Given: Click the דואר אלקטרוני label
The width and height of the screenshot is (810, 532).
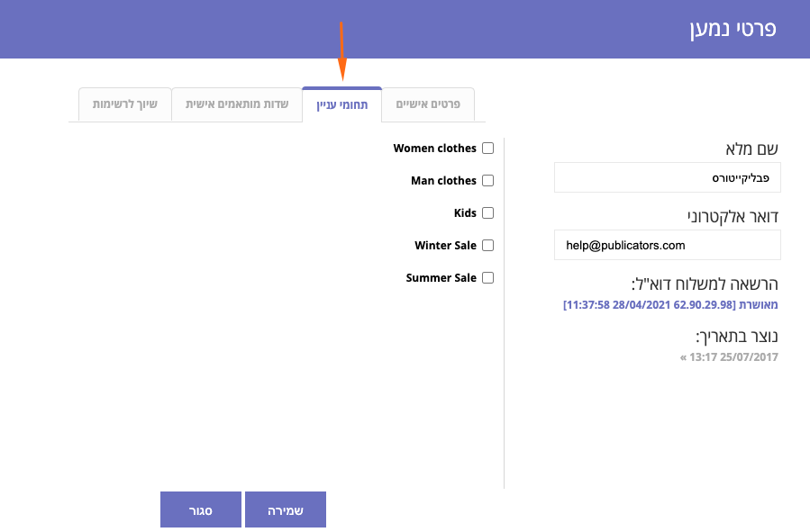Looking at the screenshot, I should point(733,217).
